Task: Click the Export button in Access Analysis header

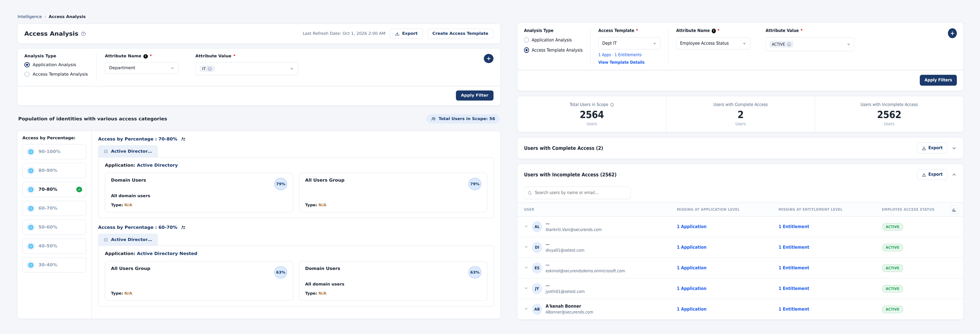Action: click(x=406, y=33)
